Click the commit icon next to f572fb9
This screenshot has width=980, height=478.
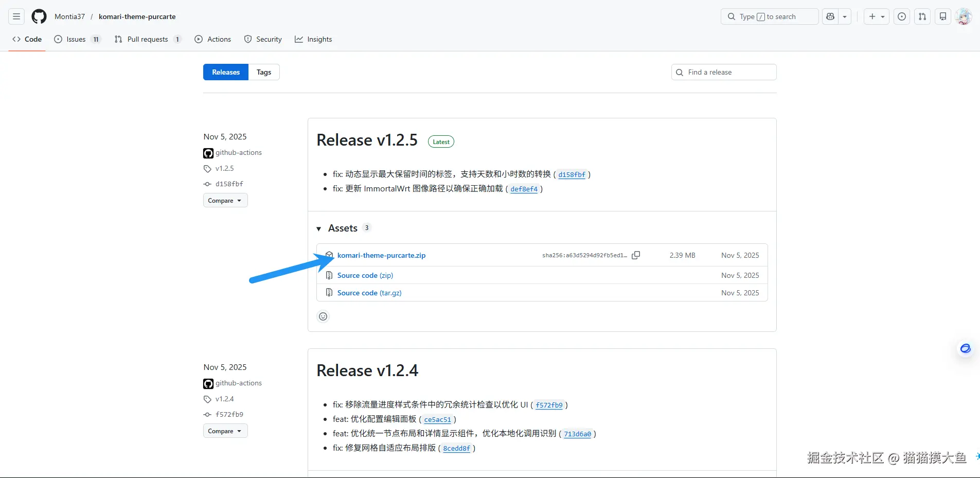(x=207, y=415)
